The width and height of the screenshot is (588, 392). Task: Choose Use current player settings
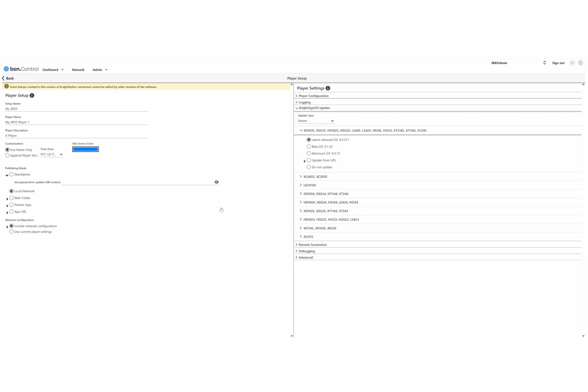(x=12, y=232)
